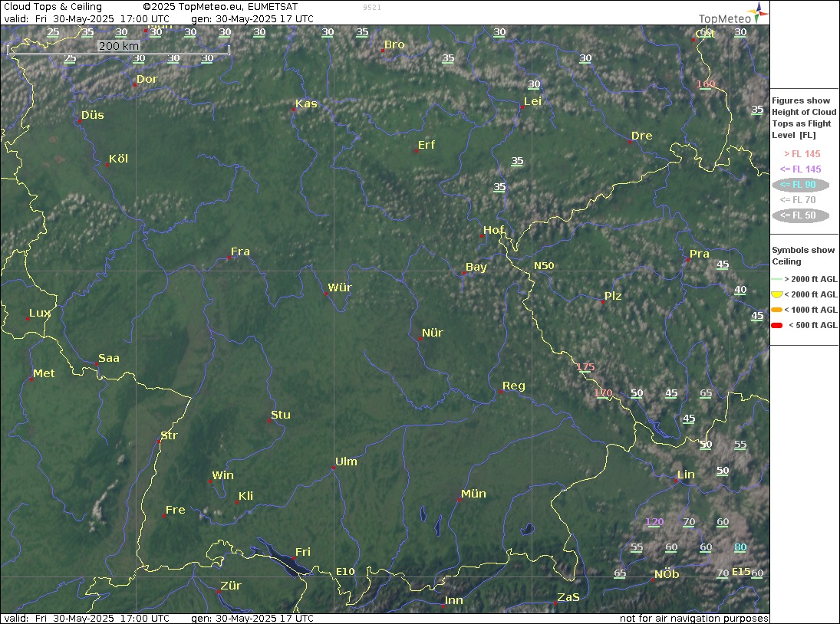Click the 'Hof' city label

tap(493, 230)
